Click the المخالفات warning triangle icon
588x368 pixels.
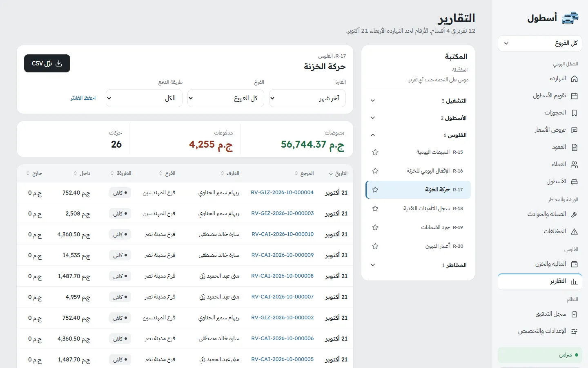(x=574, y=231)
